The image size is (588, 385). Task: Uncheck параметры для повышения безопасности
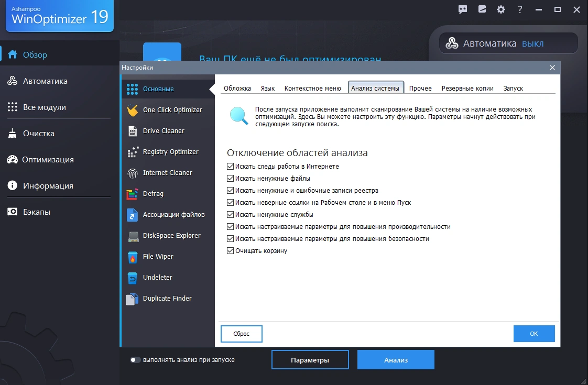point(230,238)
